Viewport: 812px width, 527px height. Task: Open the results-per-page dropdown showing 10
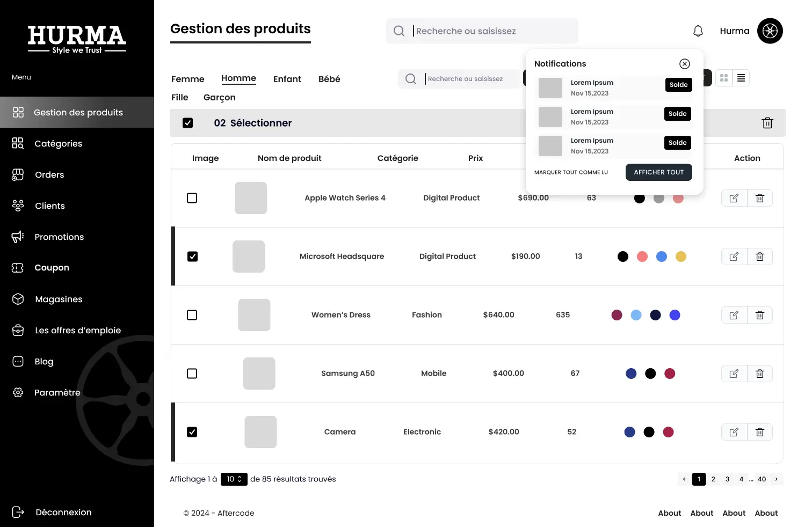pos(234,479)
